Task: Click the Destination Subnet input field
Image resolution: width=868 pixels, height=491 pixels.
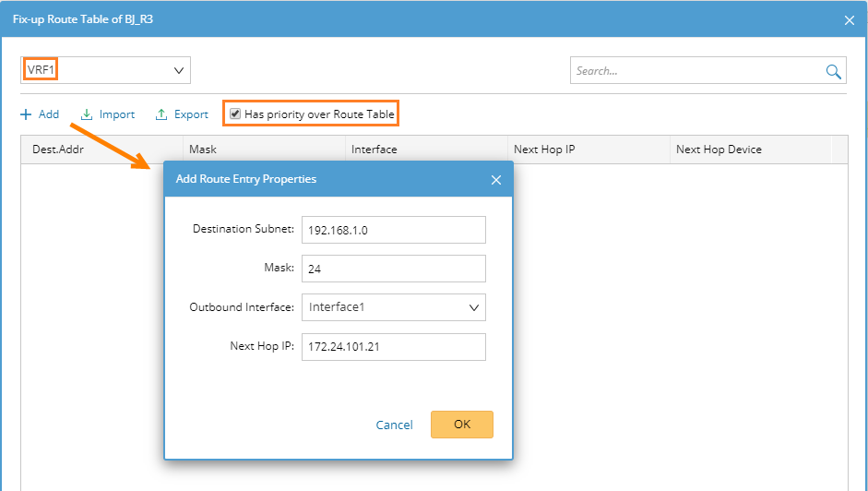Action: point(393,230)
